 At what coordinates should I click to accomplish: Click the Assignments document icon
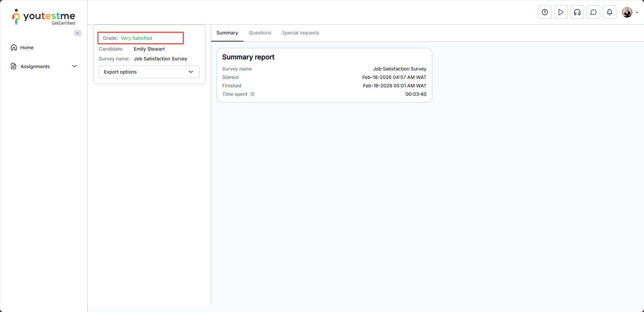click(14, 66)
